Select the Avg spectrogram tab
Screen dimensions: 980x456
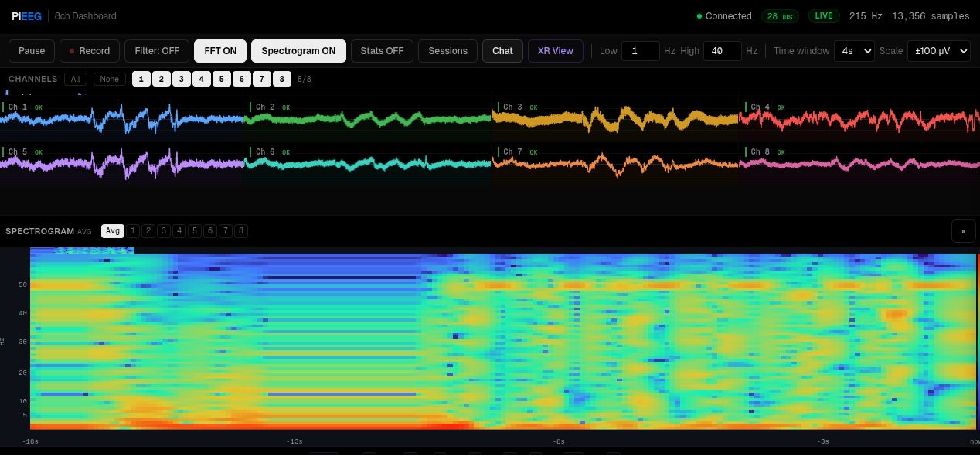coord(113,231)
